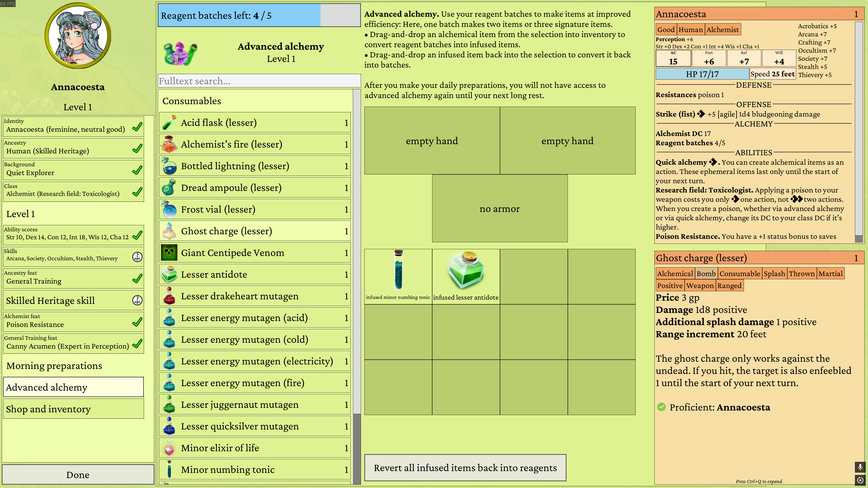Select the Lesser antidote list icon
The image size is (868, 488).
coord(169,274)
